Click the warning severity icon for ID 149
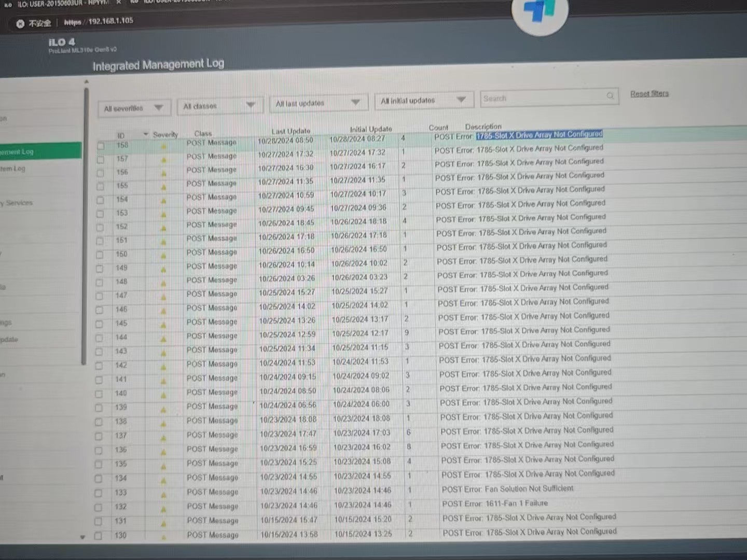 [164, 269]
